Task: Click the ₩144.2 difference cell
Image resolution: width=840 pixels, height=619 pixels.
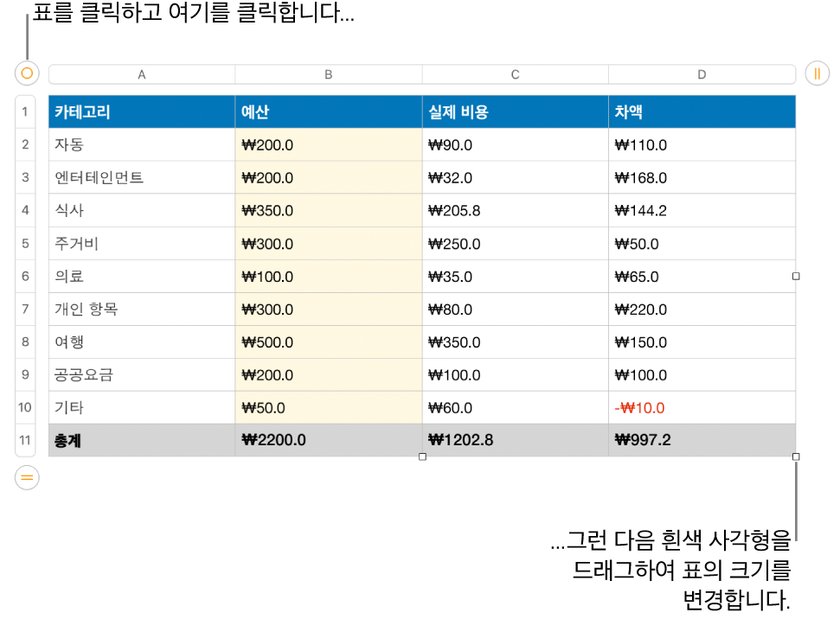Action: tap(702, 210)
